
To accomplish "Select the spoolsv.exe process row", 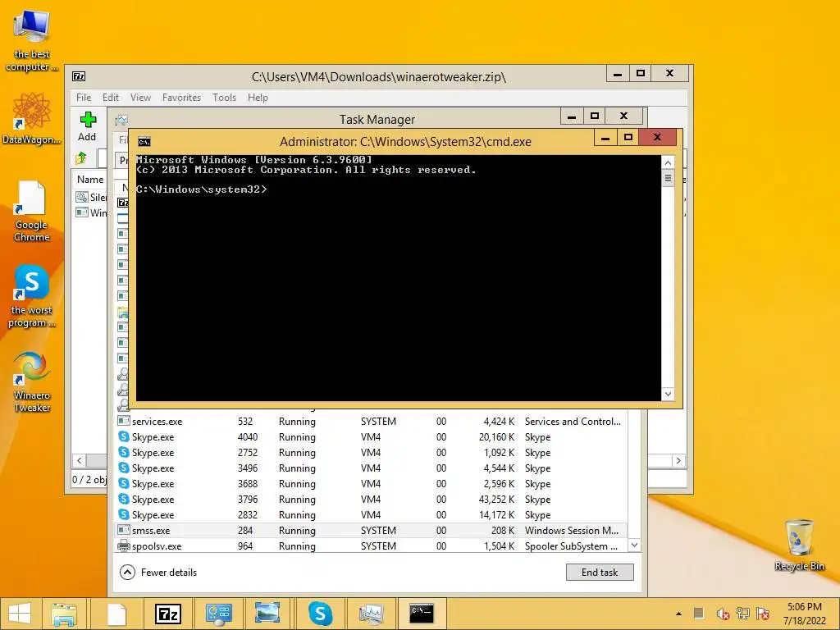I will click(370, 546).
